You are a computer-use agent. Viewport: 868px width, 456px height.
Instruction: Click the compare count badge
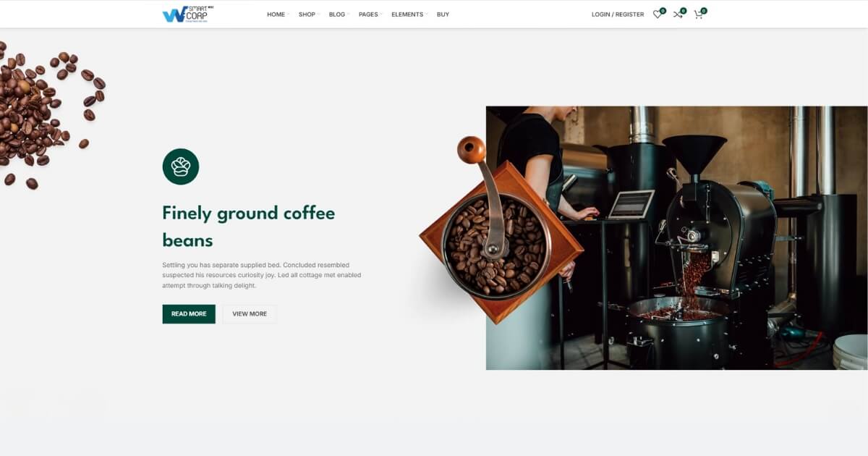[684, 10]
